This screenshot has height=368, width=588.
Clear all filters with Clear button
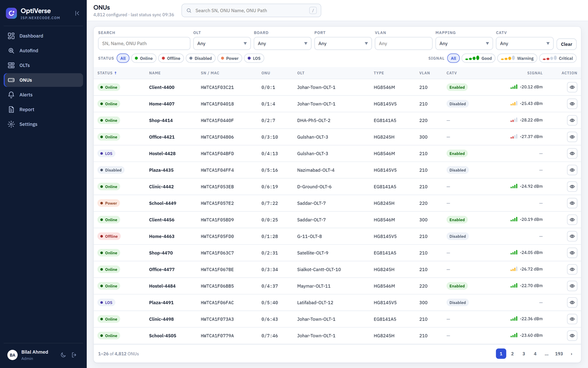[567, 44]
